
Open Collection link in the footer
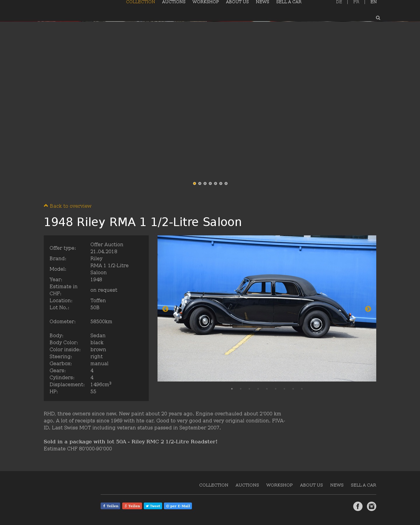pos(214,485)
